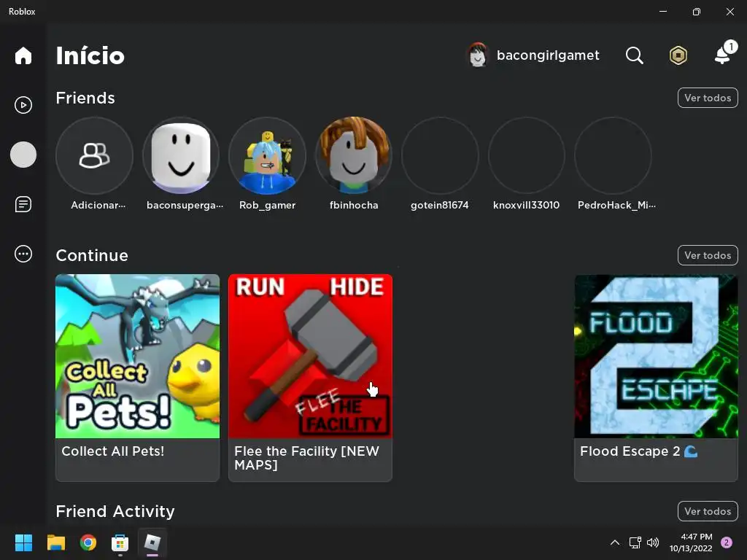This screenshot has height=560, width=747.
Task: Open friend Rob_gamer avatar
Action: 267,156
